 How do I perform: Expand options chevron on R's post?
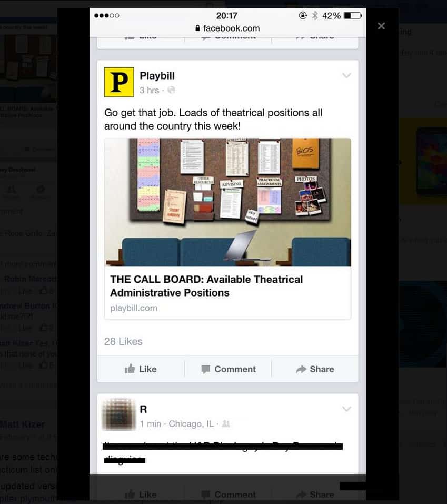346,409
